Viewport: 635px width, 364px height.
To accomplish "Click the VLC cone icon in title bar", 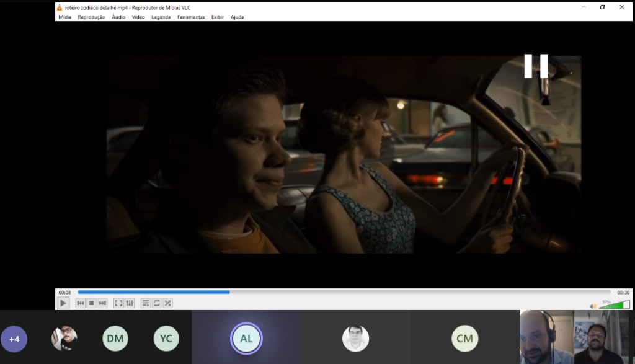I will pyautogui.click(x=60, y=7).
